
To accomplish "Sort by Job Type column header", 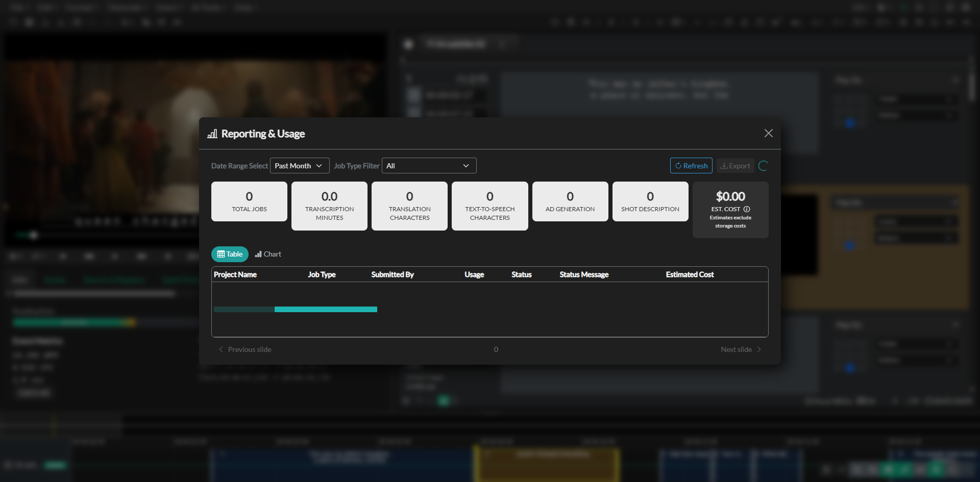I will (x=322, y=274).
